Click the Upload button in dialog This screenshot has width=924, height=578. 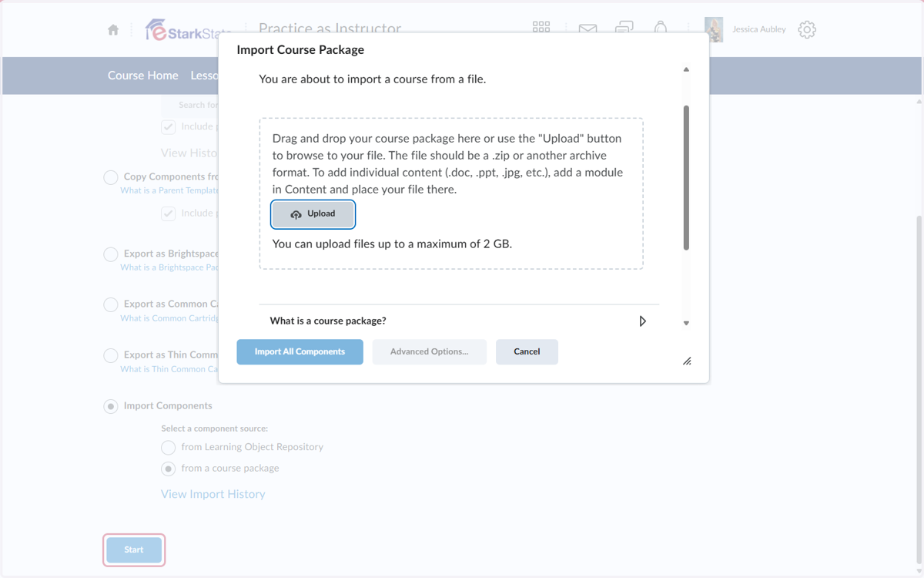pyautogui.click(x=313, y=214)
